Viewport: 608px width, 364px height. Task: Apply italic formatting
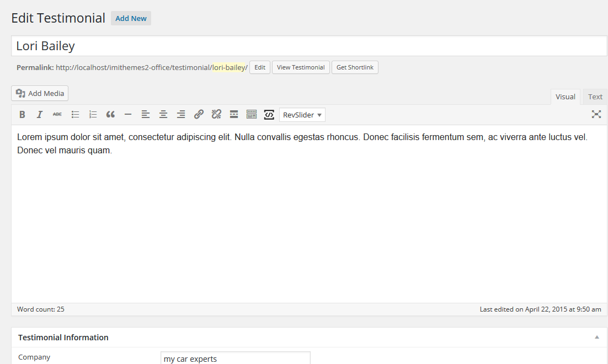(x=40, y=114)
